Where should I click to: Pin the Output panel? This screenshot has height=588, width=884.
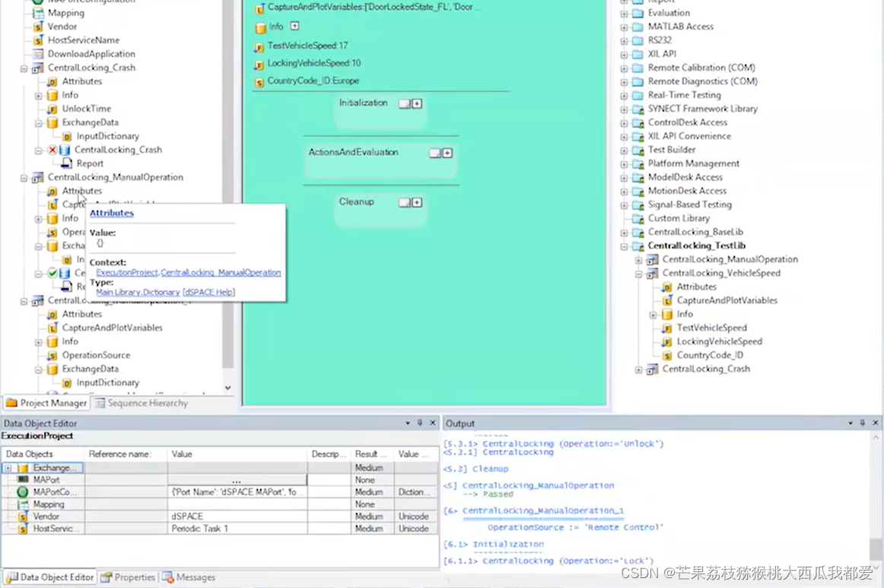pos(862,423)
